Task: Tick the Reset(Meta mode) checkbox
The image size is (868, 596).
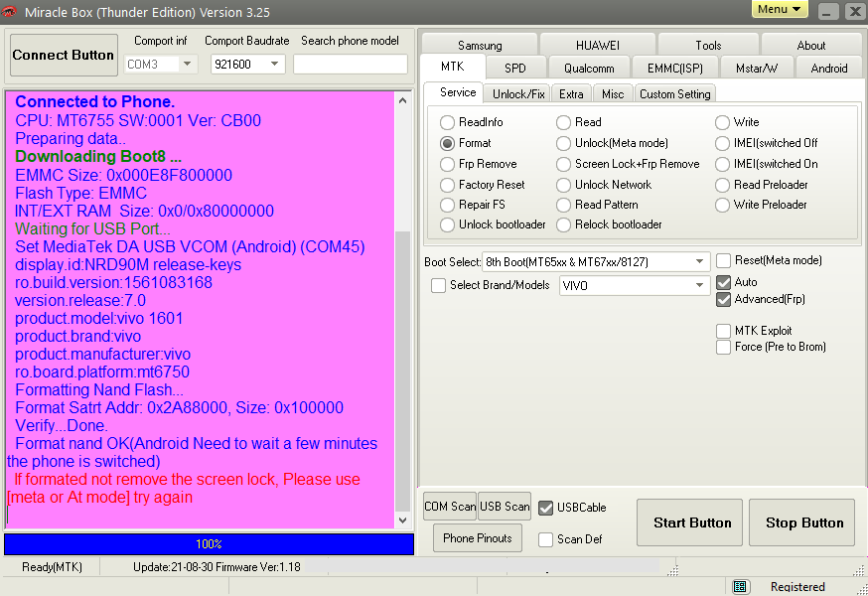Action: pyautogui.click(x=724, y=260)
